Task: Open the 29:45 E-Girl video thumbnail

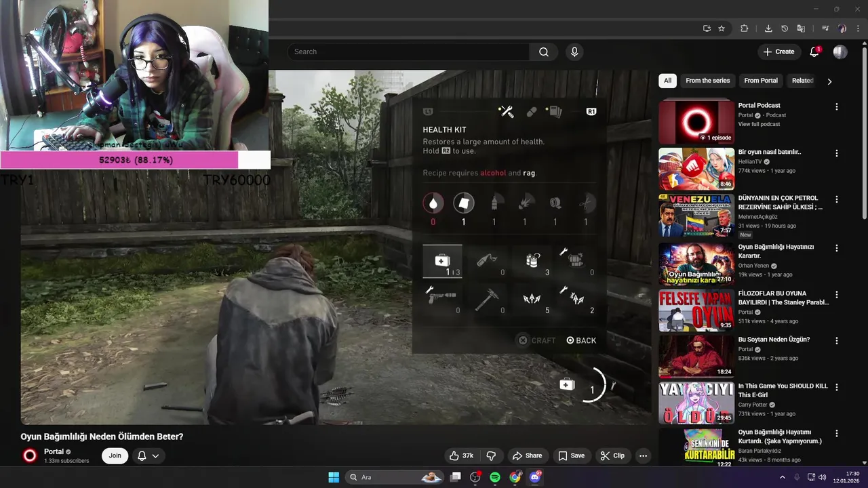Action: pos(696,403)
